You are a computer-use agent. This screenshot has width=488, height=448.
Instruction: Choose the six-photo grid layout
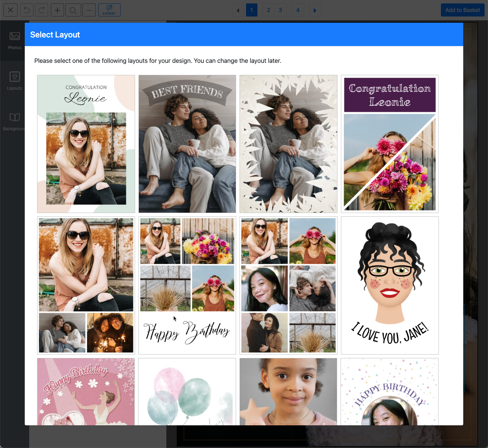coord(288,285)
